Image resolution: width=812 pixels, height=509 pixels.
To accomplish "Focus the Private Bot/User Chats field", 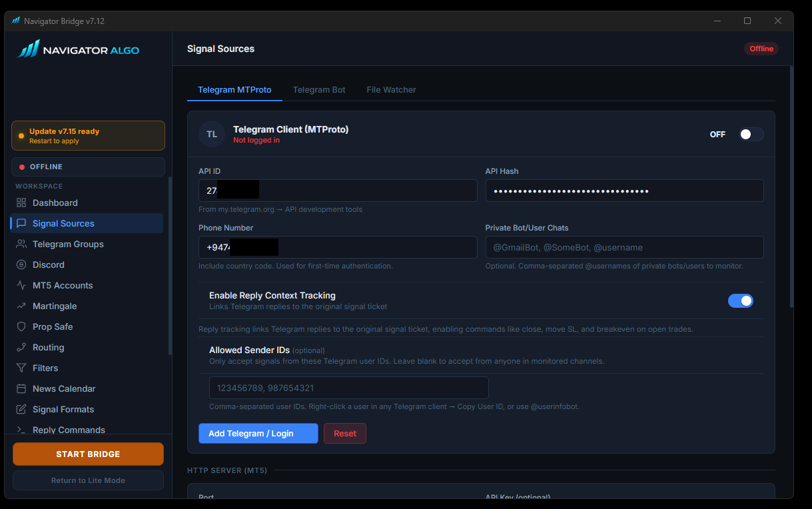I will 624,247.
